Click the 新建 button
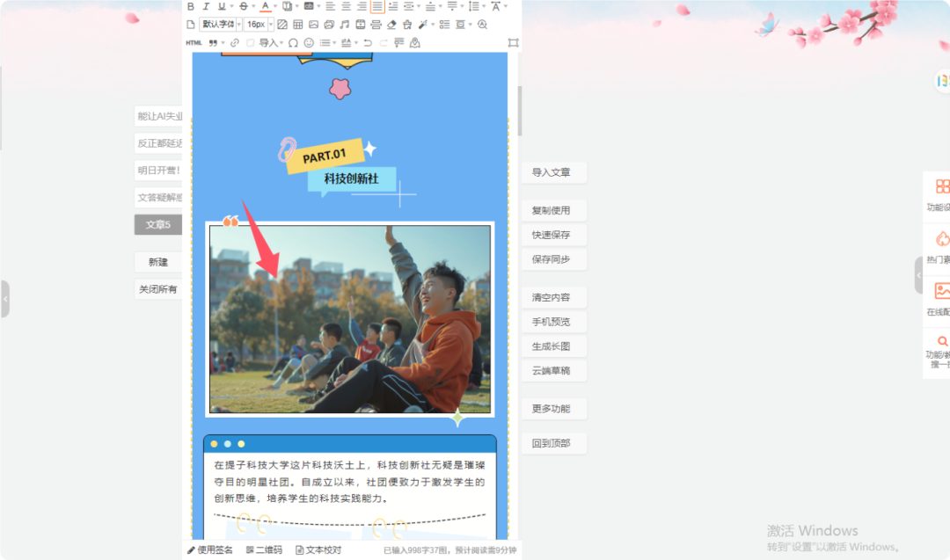The height and width of the screenshot is (560, 950). 158,262
